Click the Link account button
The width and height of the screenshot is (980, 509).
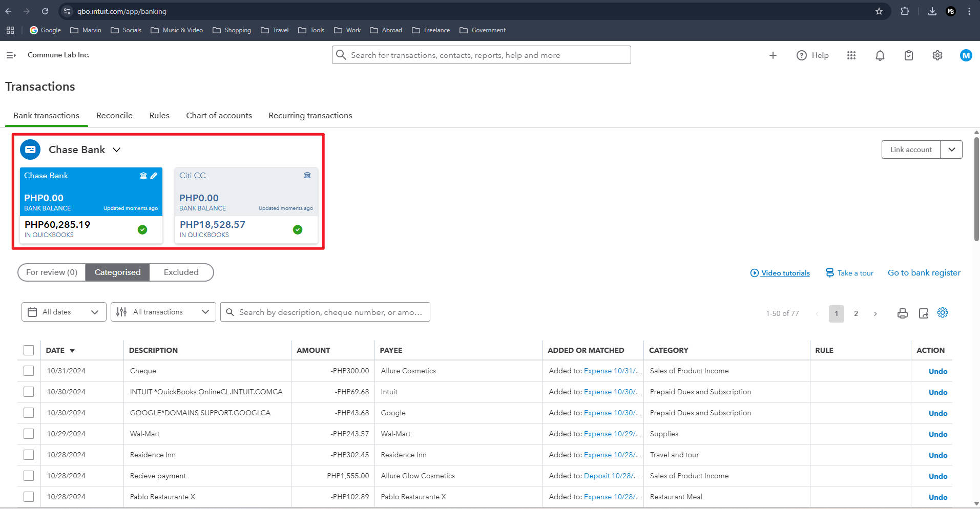point(911,150)
